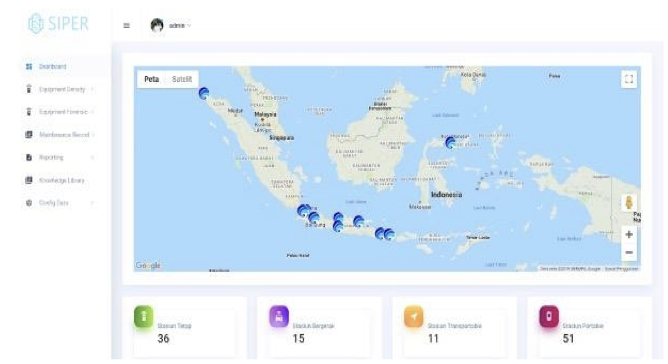
Task: Select the station marker on Sulawesi
Action: [450, 142]
